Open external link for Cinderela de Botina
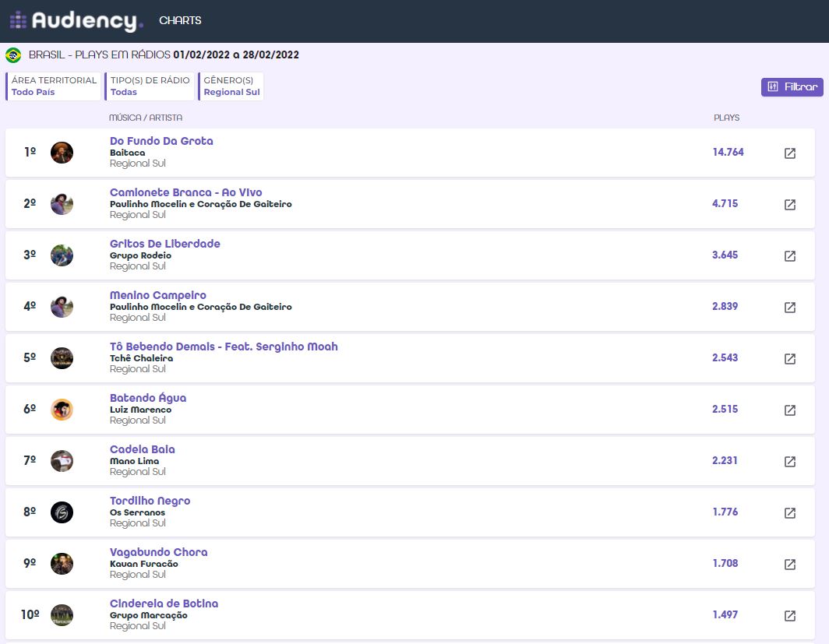Image resolution: width=829 pixels, height=644 pixels. (x=789, y=616)
